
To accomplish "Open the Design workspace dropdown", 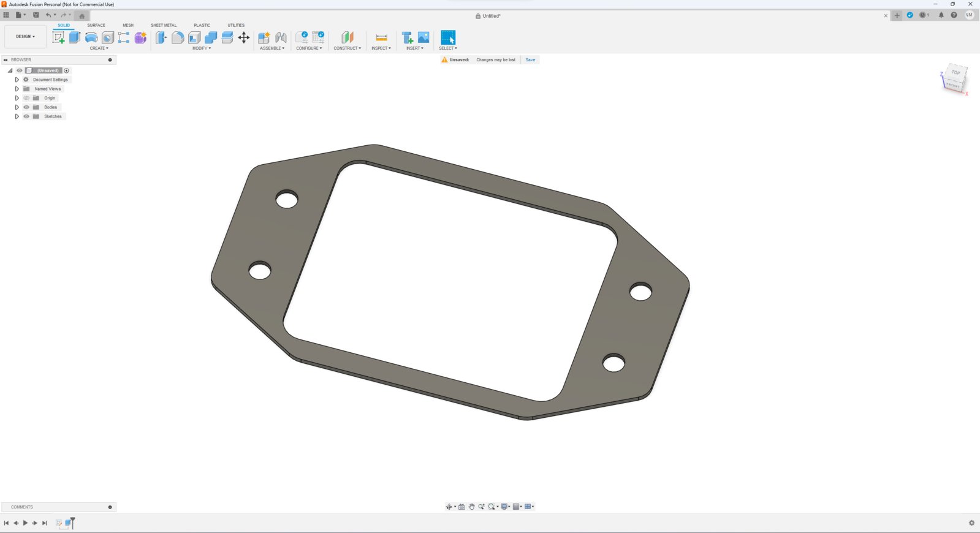I will coord(25,36).
